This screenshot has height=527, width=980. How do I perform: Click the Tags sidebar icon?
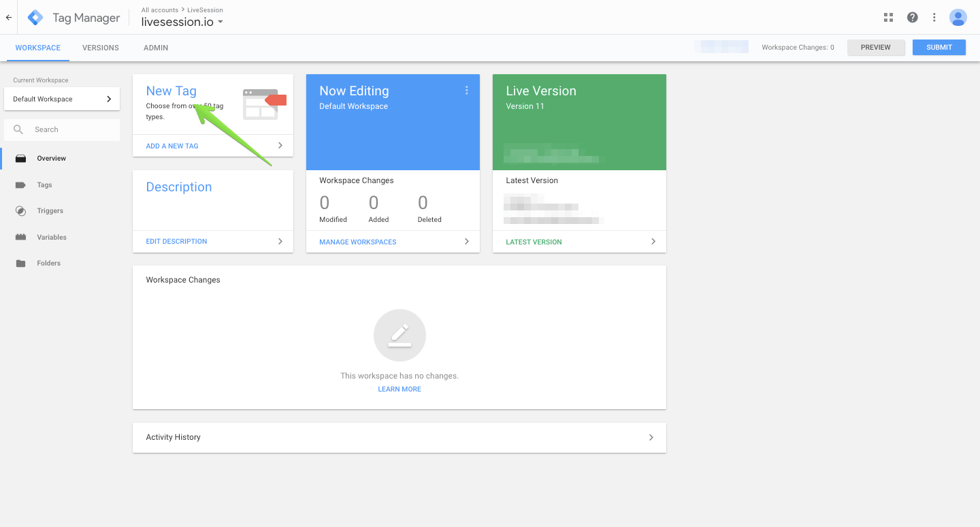click(x=21, y=185)
